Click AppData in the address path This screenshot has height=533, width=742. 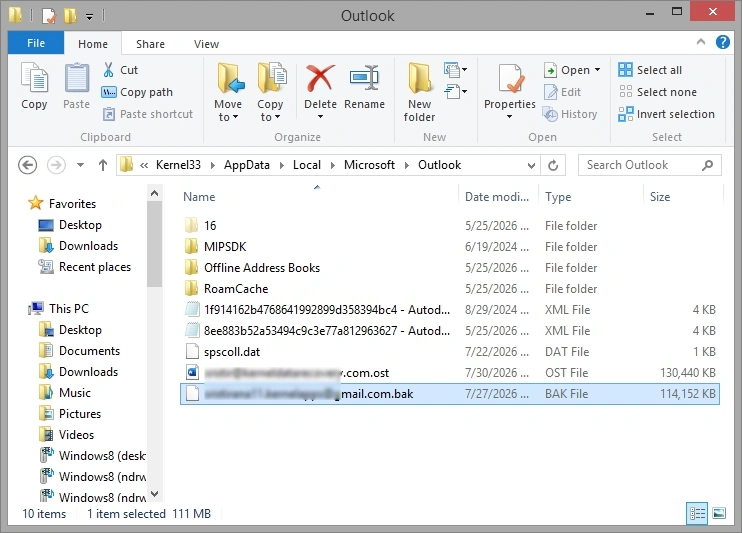point(247,165)
